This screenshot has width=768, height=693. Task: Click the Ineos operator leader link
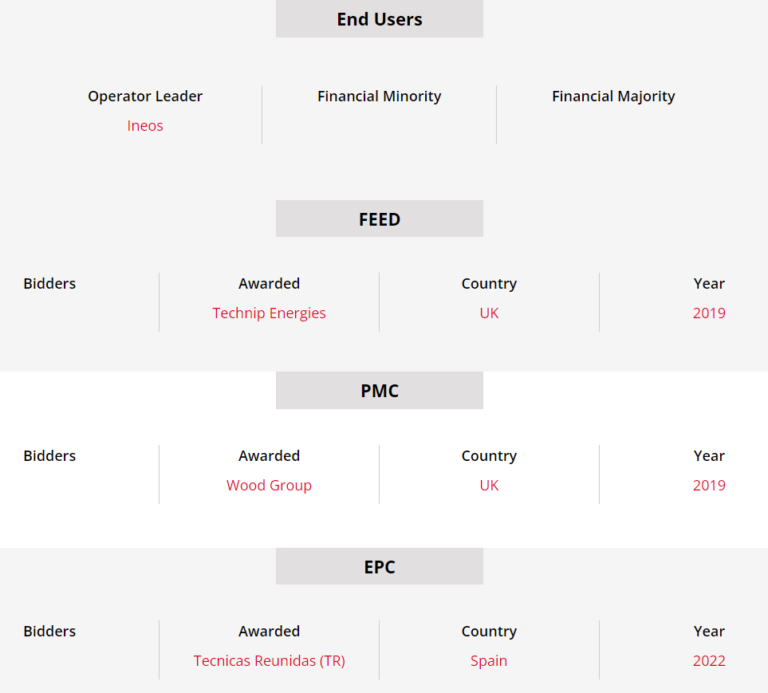click(145, 126)
